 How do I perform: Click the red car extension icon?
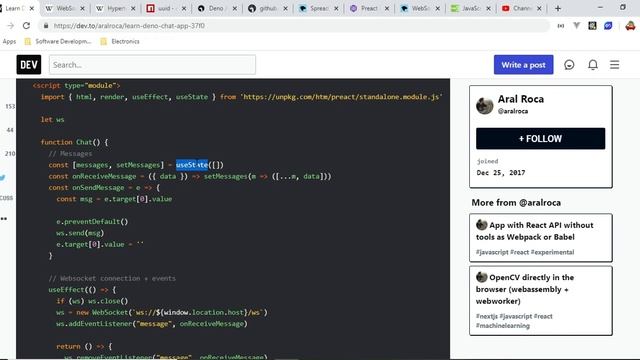point(630,26)
